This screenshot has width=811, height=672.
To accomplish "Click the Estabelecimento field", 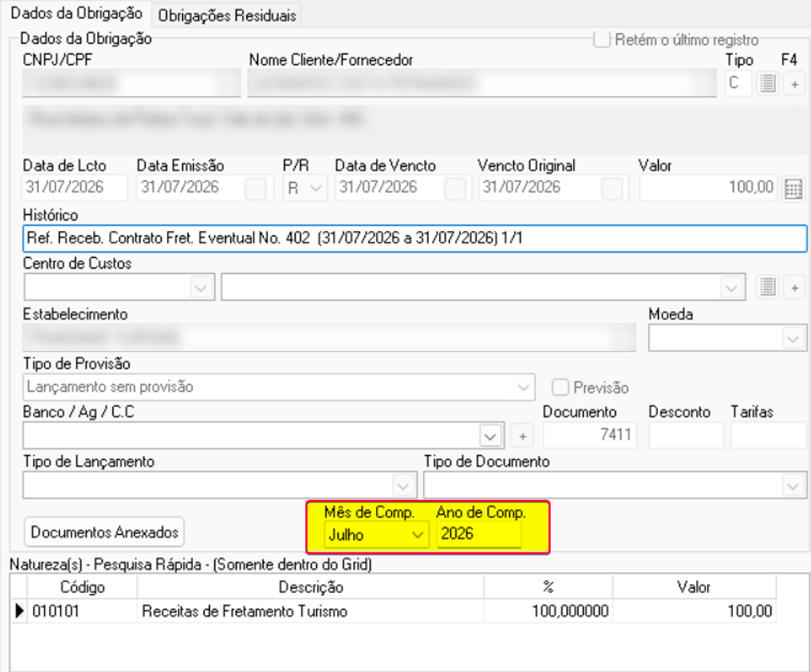I will pos(329,338).
